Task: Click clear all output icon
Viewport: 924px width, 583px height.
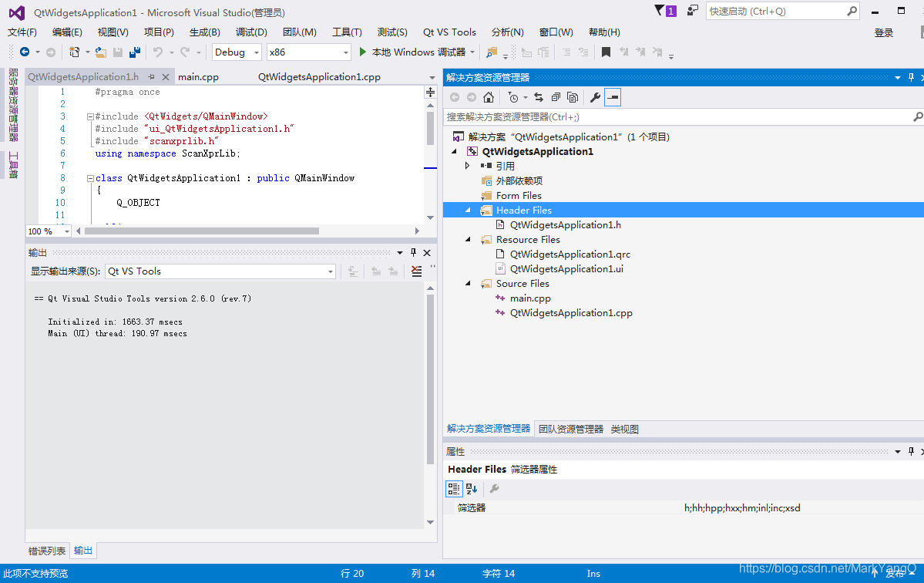Action: coord(417,271)
